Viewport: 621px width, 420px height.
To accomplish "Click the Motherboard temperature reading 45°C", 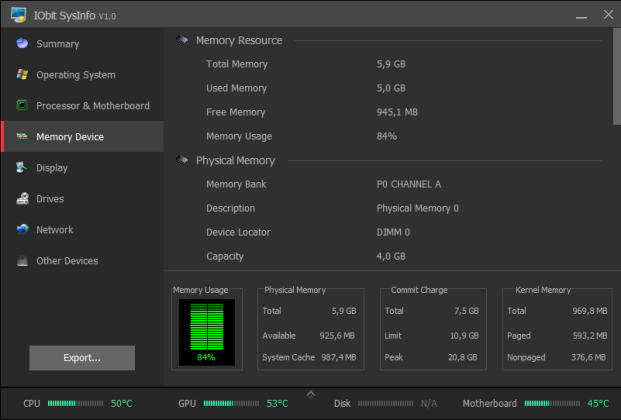I will pyautogui.click(x=598, y=403).
